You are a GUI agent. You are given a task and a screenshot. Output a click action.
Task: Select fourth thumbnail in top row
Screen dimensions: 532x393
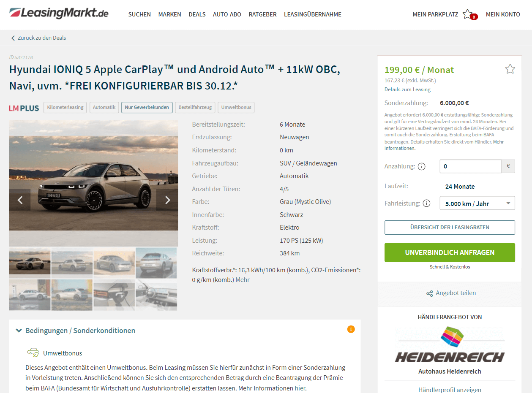(156, 263)
